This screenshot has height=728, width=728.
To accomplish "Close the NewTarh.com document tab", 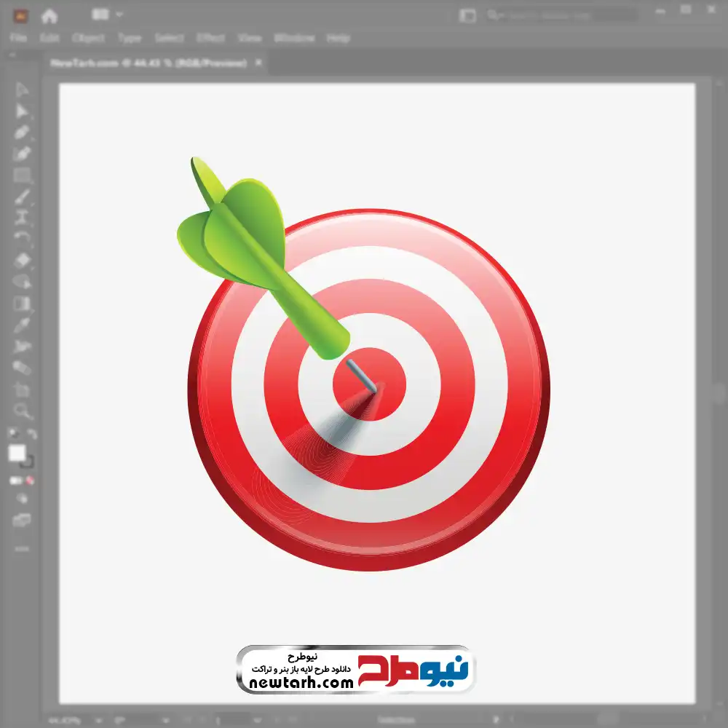I will point(258,63).
